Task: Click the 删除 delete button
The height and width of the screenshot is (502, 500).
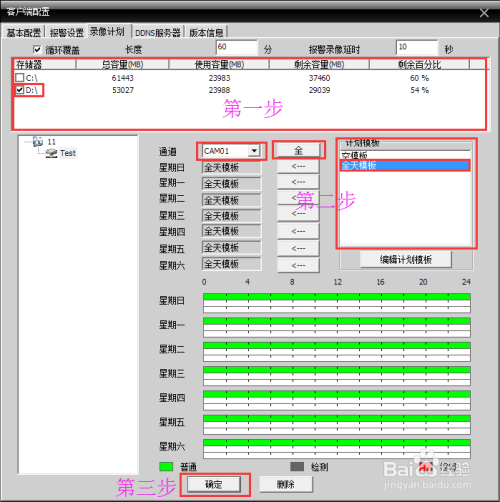Action: (286, 484)
